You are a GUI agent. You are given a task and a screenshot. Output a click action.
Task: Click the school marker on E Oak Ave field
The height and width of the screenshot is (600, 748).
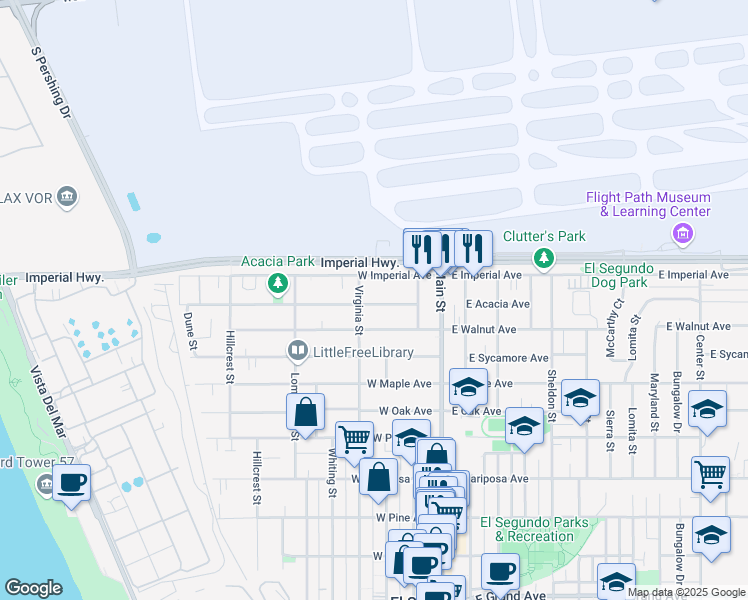524,427
